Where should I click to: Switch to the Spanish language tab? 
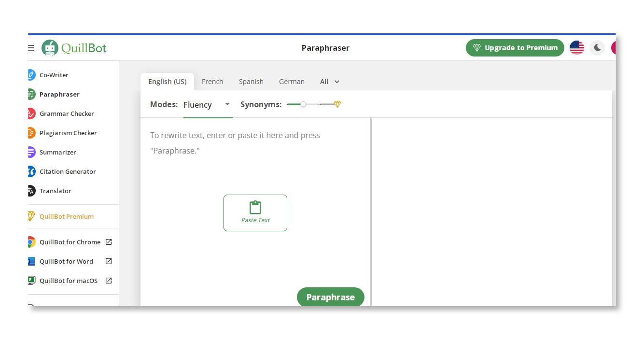pyautogui.click(x=251, y=82)
